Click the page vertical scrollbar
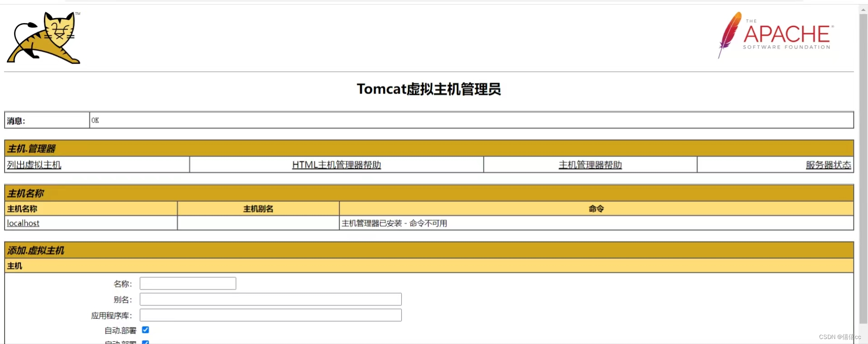The height and width of the screenshot is (344, 868). click(863, 168)
